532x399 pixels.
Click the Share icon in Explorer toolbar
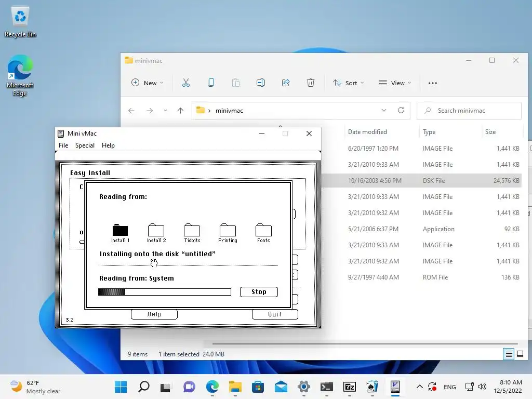(x=286, y=83)
